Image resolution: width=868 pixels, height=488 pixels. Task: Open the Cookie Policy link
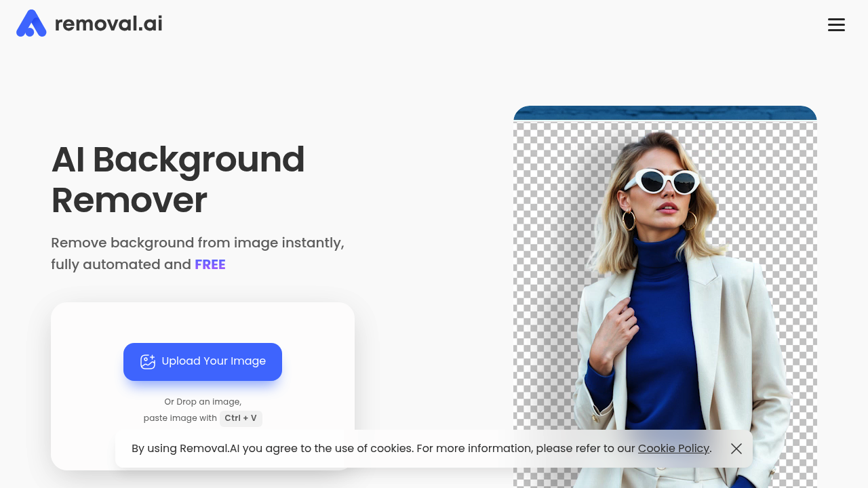point(673,448)
